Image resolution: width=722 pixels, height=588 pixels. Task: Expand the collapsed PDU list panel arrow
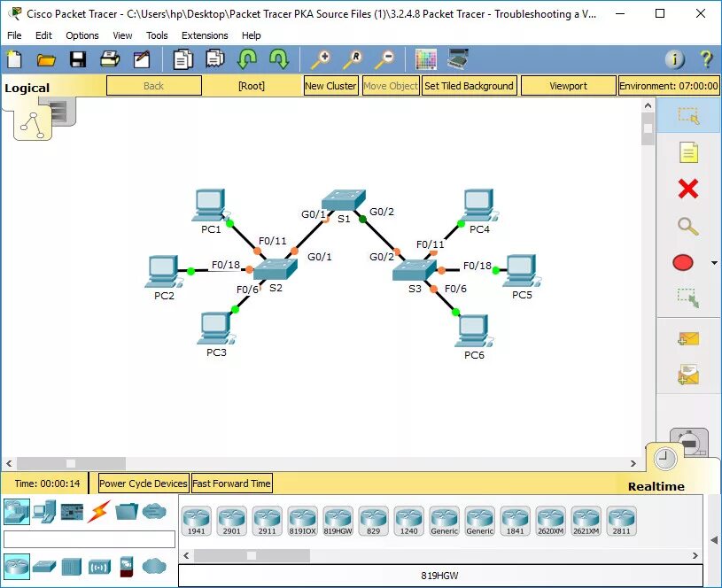[x=714, y=540]
